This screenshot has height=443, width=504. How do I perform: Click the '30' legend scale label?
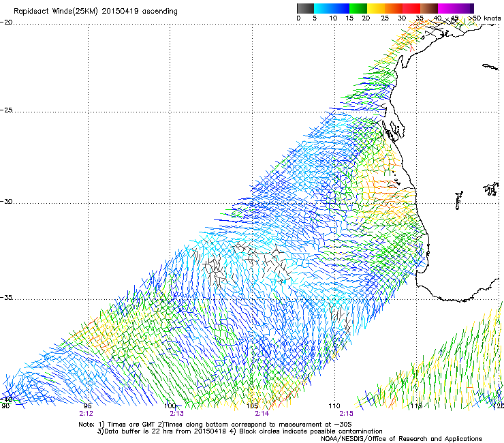coord(402,18)
